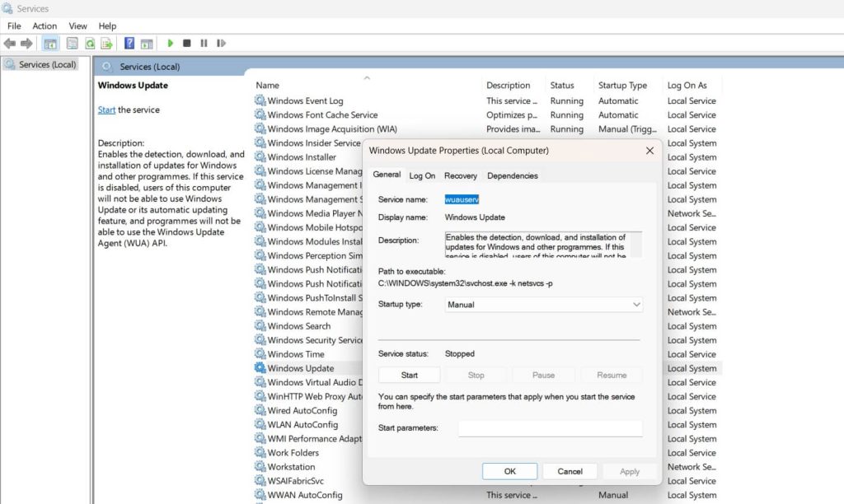Screen dimensions: 844x504
Task: Click the gear icon beside Wired AutoConfig
Action: pyautogui.click(x=260, y=410)
